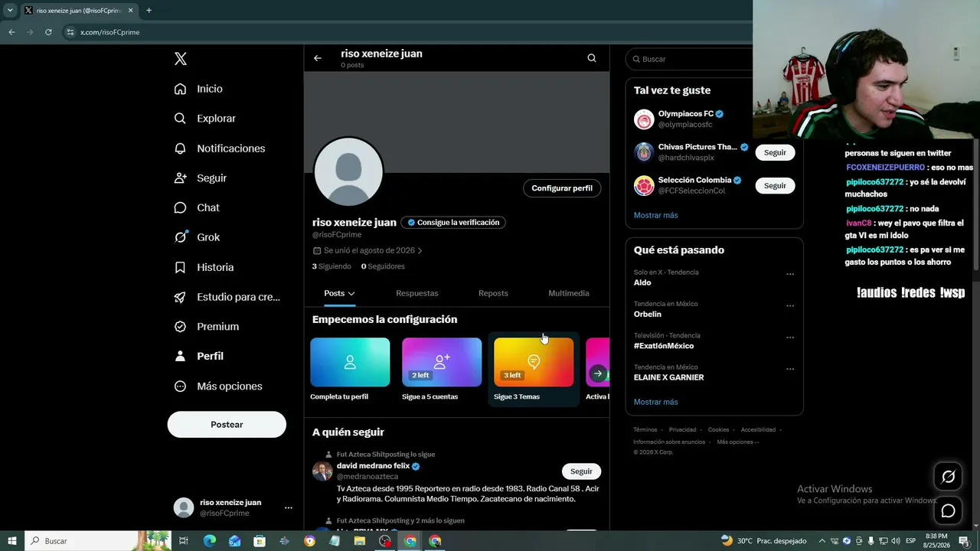
Task: Switch to the Respuestas tab
Action: tap(417, 293)
